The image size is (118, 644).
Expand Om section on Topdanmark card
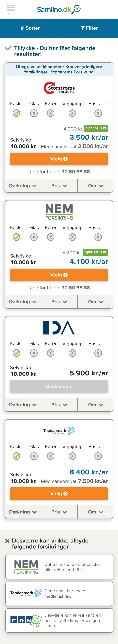(x=95, y=512)
